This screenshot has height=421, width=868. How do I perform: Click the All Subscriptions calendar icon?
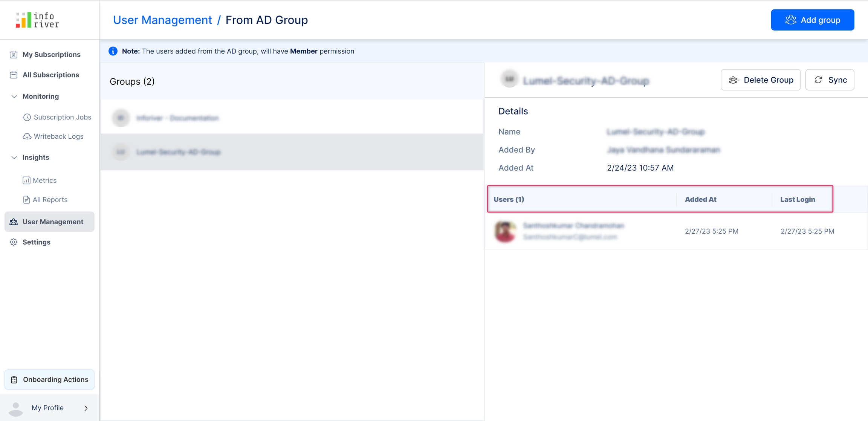click(14, 75)
